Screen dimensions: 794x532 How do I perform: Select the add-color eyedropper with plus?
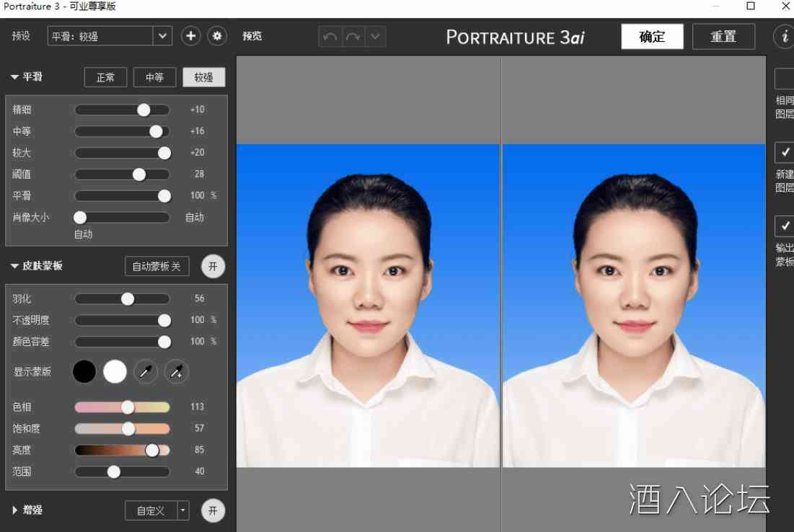tap(176, 372)
